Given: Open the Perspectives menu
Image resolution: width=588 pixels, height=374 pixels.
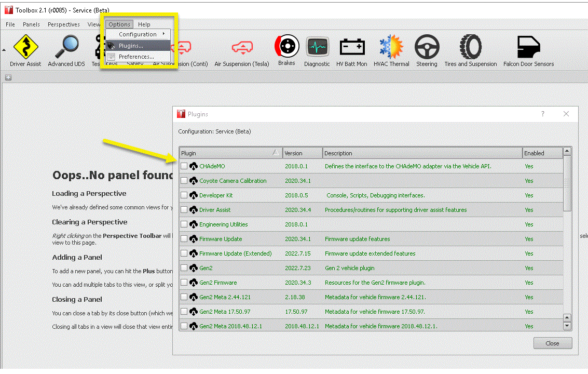Looking at the screenshot, I should pyautogui.click(x=64, y=24).
